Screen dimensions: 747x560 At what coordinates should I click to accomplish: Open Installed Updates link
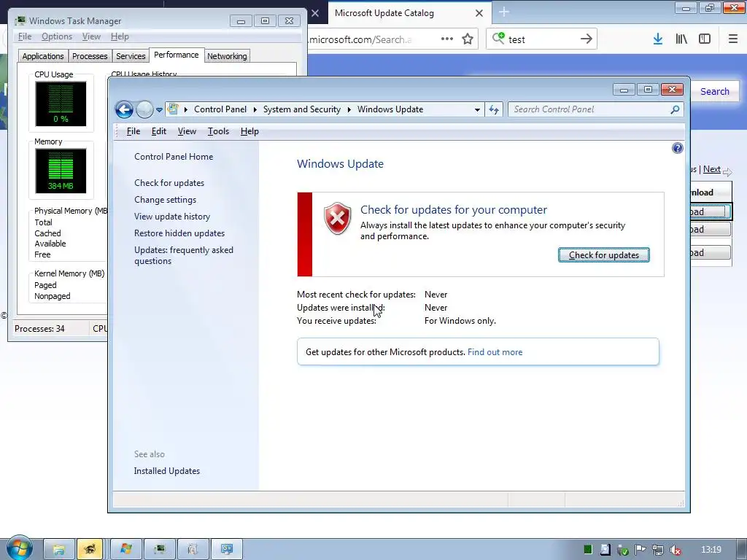tap(167, 471)
